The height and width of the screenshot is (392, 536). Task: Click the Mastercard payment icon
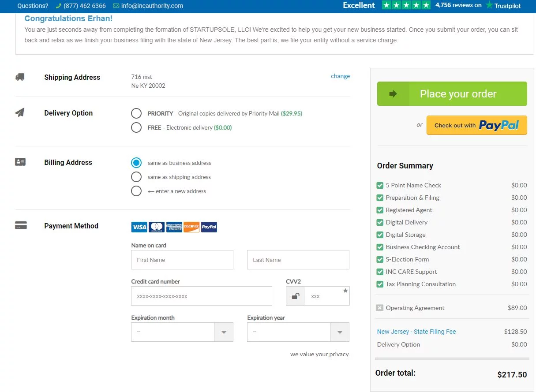point(157,227)
